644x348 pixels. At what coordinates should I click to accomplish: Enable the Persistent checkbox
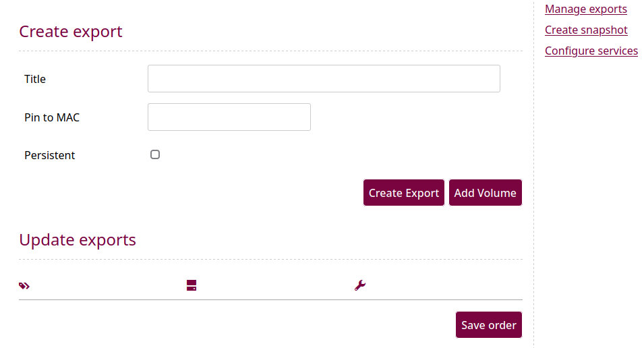(x=155, y=154)
